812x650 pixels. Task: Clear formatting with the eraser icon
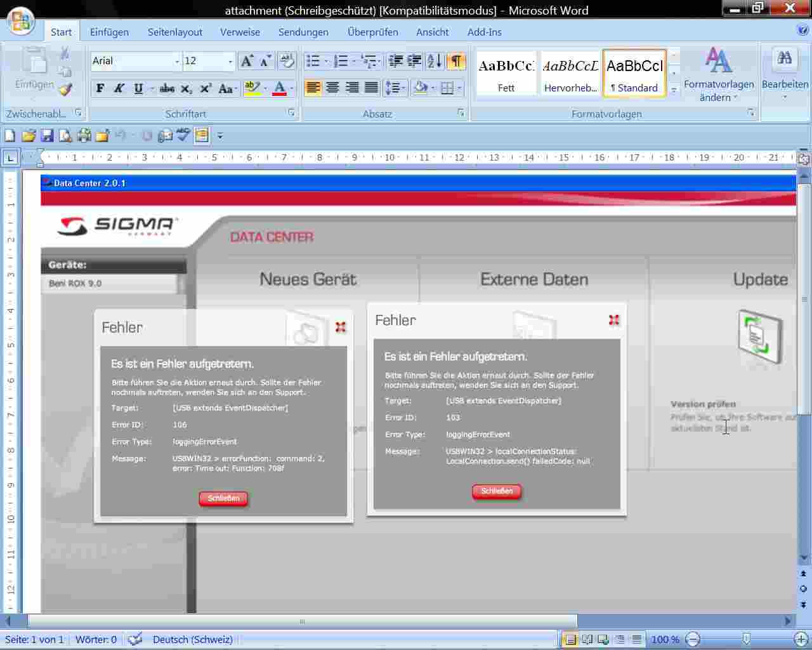(287, 61)
